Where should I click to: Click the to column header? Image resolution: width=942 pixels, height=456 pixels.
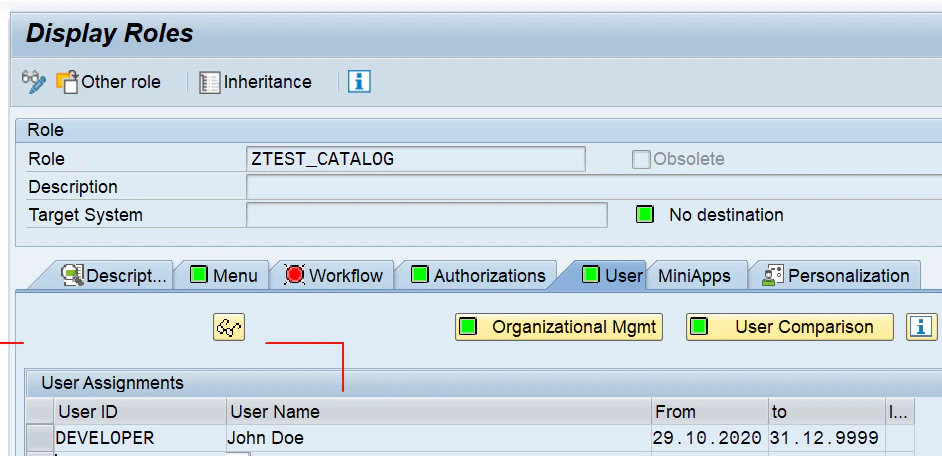827,412
